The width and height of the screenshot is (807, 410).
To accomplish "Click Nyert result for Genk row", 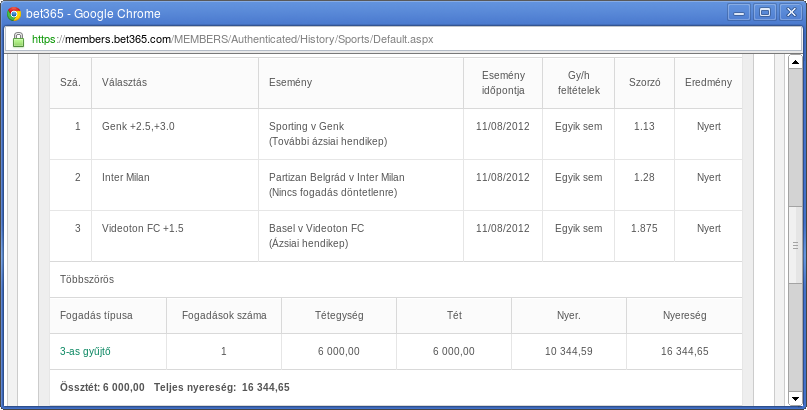I will tap(708, 127).
